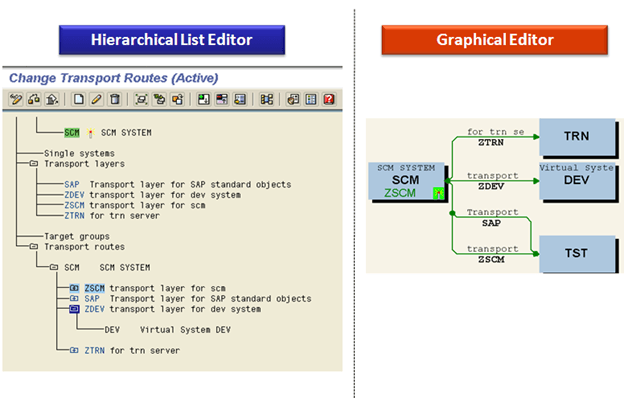Create a new object with blank page icon
This screenshot has width=624, height=398.
78,100
